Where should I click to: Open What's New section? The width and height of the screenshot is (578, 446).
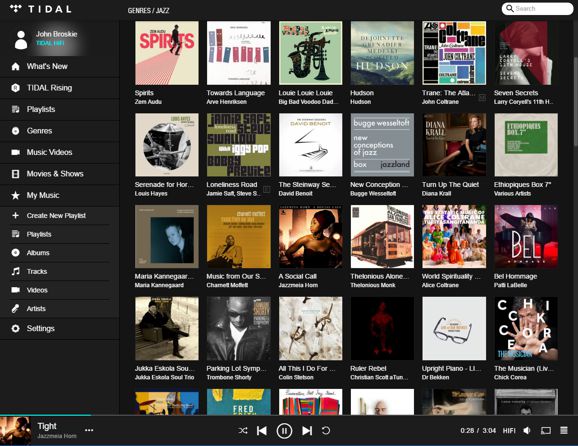[60, 66]
